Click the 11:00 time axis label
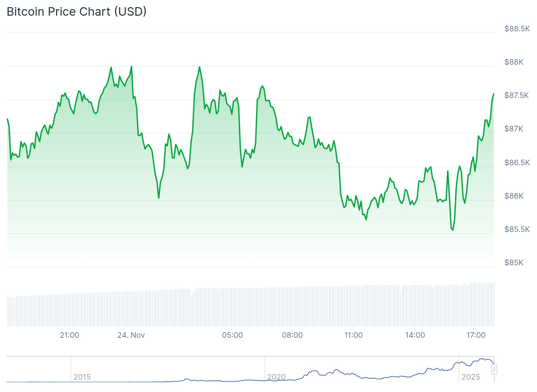Viewport: 537px width, 392px height. click(x=353, y=335)
